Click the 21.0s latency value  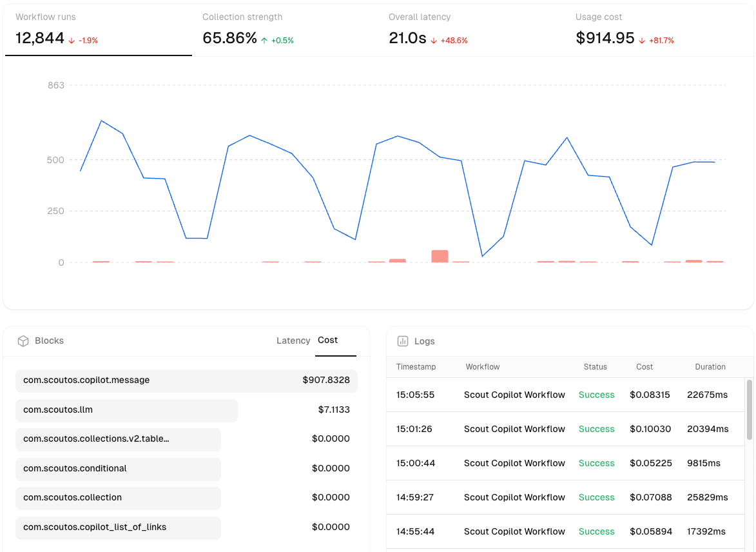(407, 38)
